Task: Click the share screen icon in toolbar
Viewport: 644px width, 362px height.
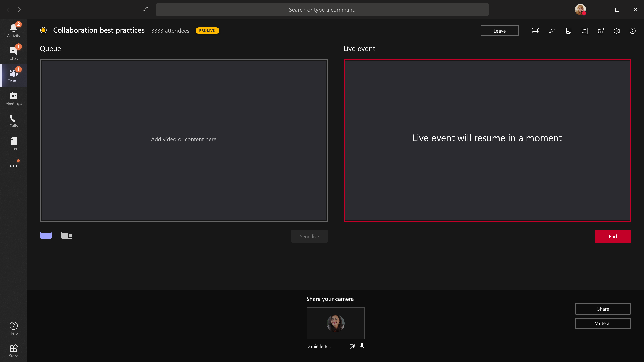Action: click(535, 31)
